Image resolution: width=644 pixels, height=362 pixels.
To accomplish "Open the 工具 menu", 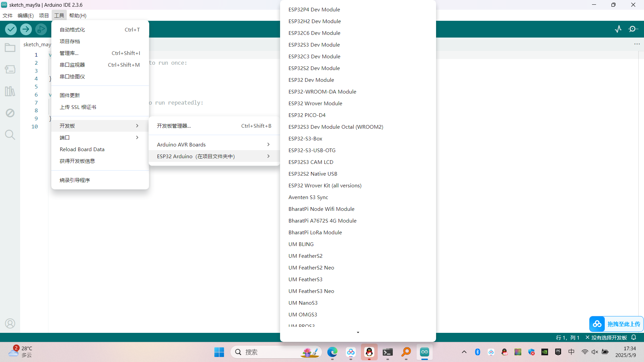I will coord(59,15).
